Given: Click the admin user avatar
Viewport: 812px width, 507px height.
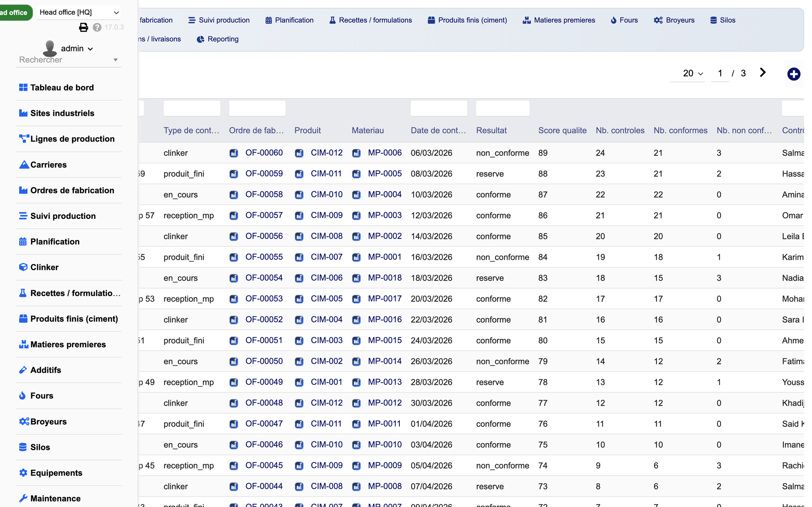Looking at the screenshot, I should pos(50,48).
